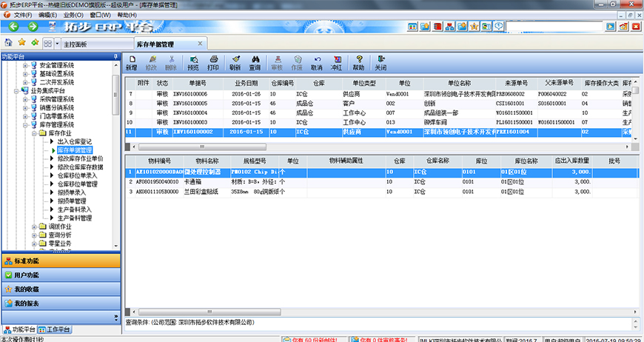
Task: Open the 用户功能 sidebar section
Action: pyautogui.click(x=27, y=275)
